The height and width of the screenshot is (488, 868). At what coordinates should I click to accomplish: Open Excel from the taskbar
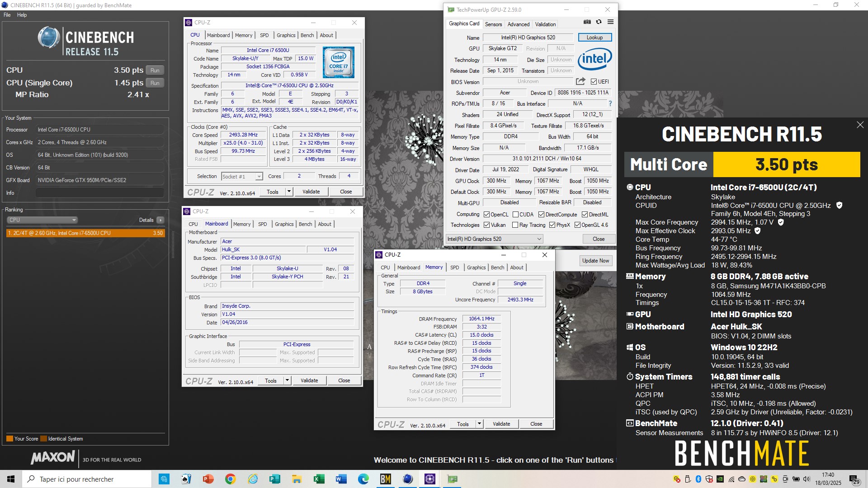(319, 479)
